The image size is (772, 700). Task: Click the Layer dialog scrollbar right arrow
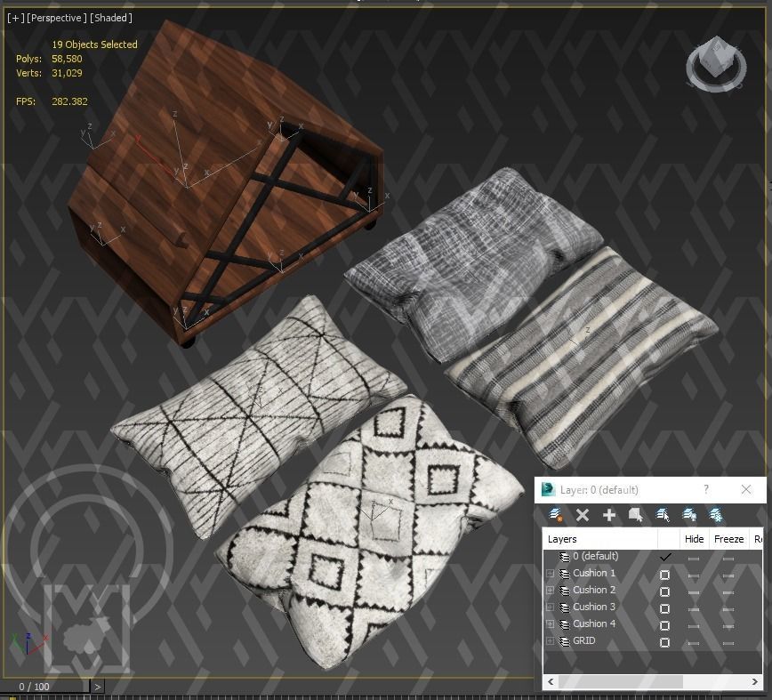[x=755, y=682]
